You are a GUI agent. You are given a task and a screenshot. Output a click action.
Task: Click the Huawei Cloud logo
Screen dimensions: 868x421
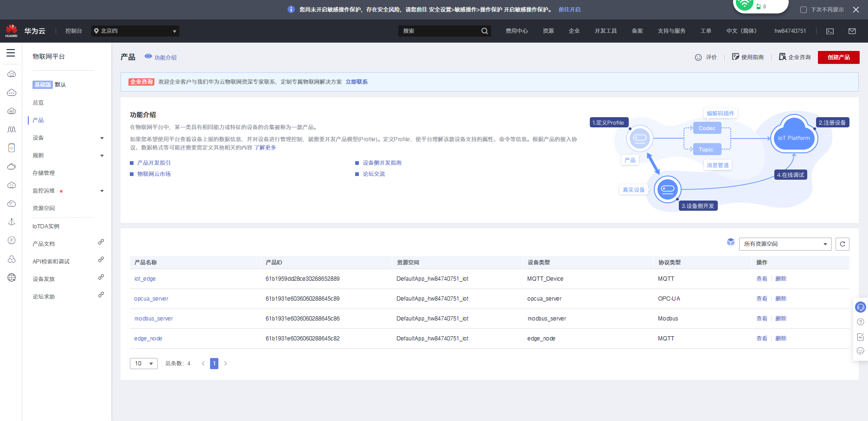12,31
